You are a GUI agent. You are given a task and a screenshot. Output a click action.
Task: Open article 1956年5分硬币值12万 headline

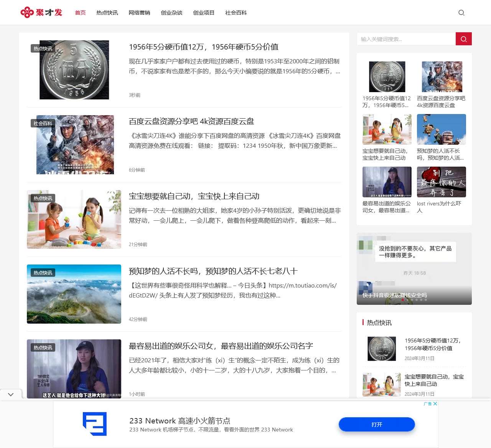click(203, 47)
